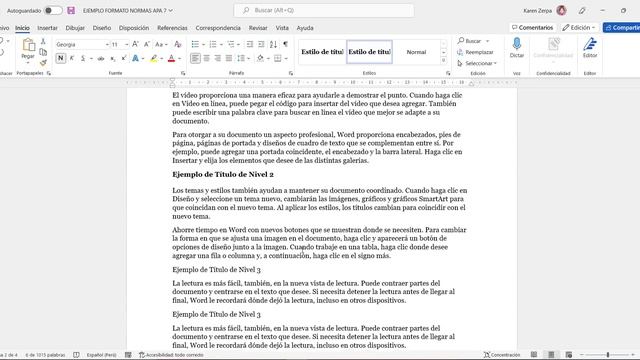640x360 pixels.
Task: Click Karen Zerpa account avatar
Action: point(562,10)
